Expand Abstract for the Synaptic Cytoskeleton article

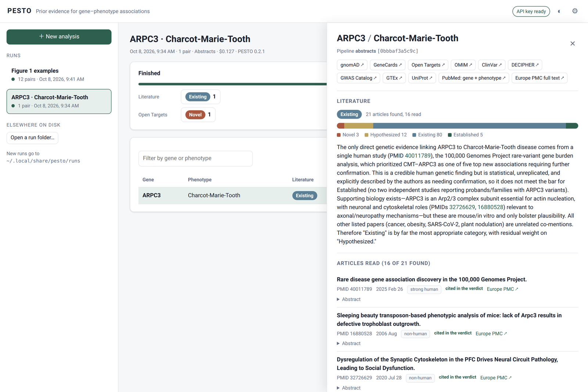pos(349,388)
